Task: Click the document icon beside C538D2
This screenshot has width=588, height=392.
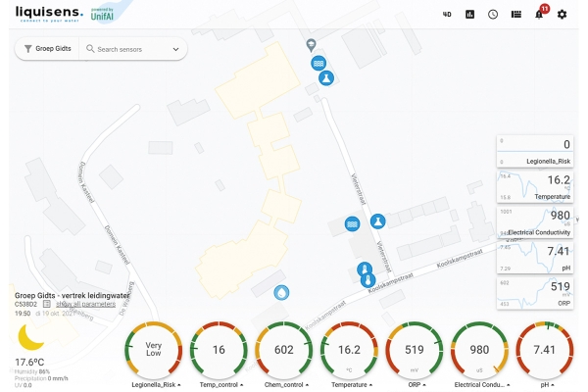Action: [x=46, y=304]
